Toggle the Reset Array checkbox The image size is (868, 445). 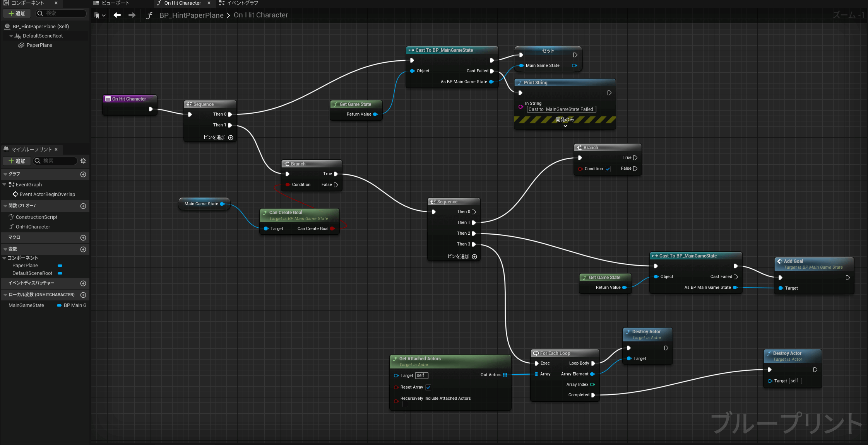(x=428, y=387)
